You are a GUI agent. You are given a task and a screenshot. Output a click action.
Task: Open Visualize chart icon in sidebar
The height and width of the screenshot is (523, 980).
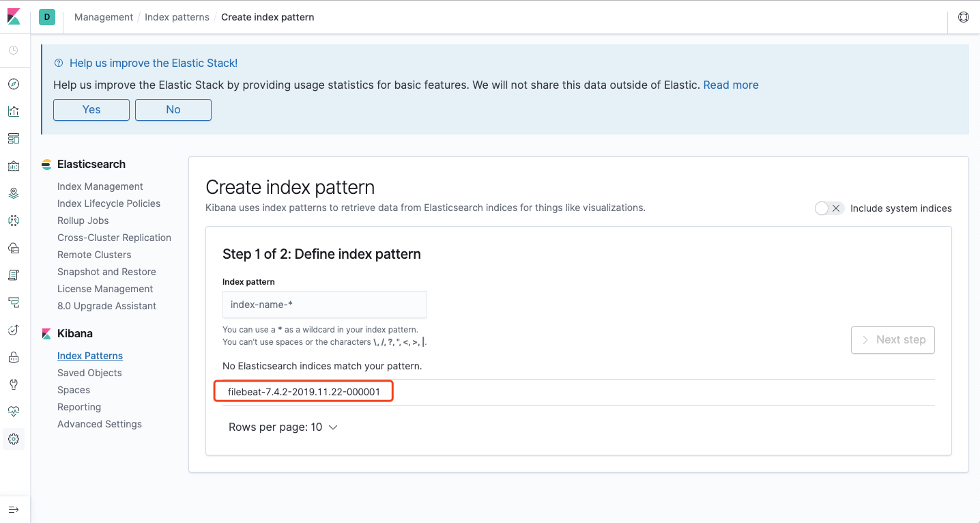point(14,111)
